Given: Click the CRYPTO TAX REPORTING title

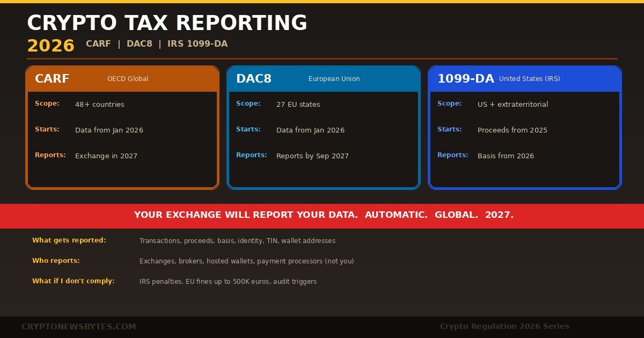Looking at the screenshot, I should pos(167,23).
